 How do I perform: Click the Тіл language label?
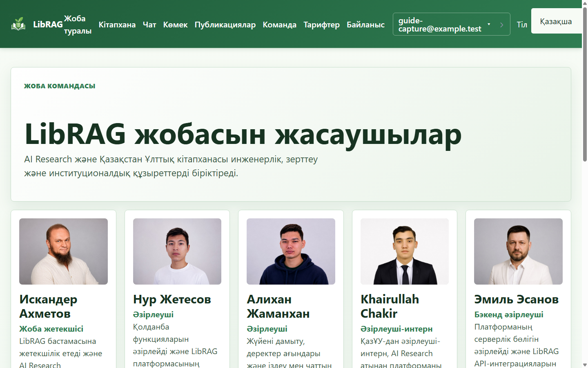point(522,25)
